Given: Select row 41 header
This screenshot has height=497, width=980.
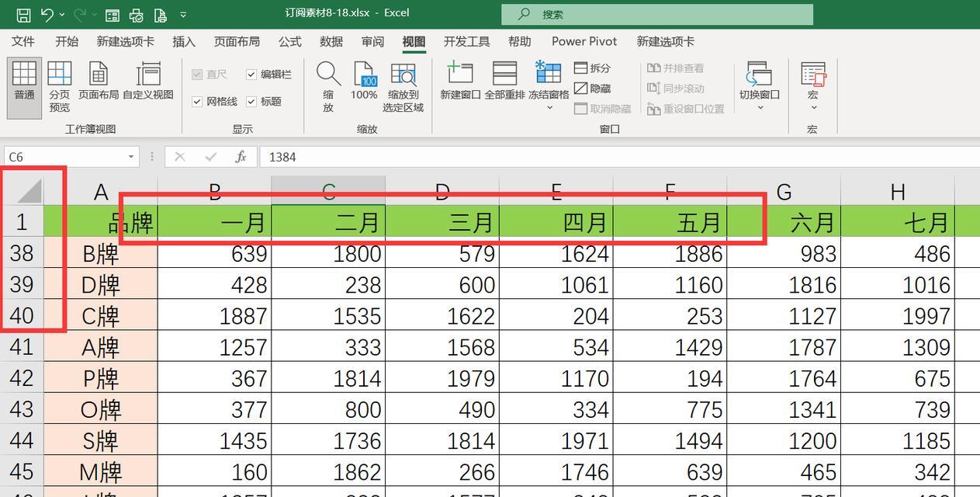Looking at the screenshot, I should point(22,346).
